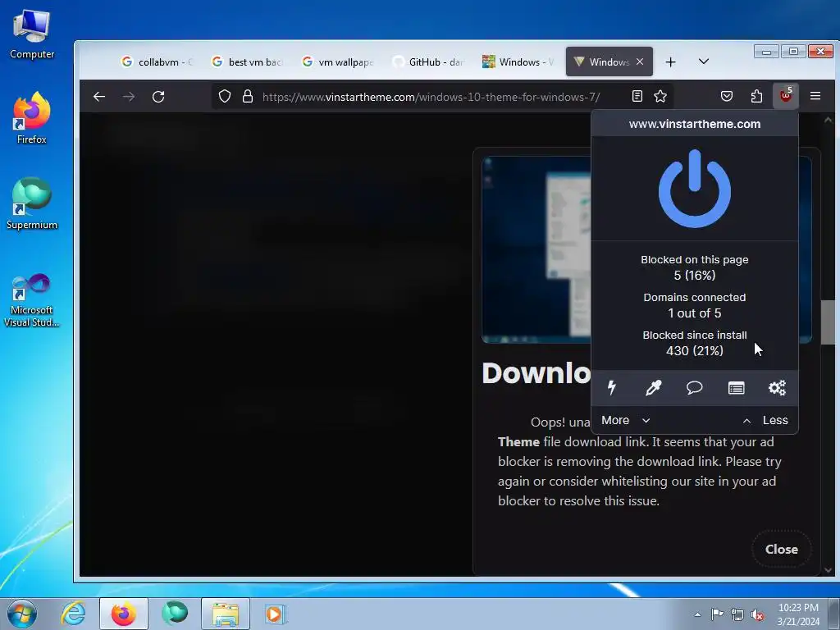Image resolution: width=840 pixels, height=630 pixels.
Task: Toggle reader view icon in address bar
Action: point(637,97)
